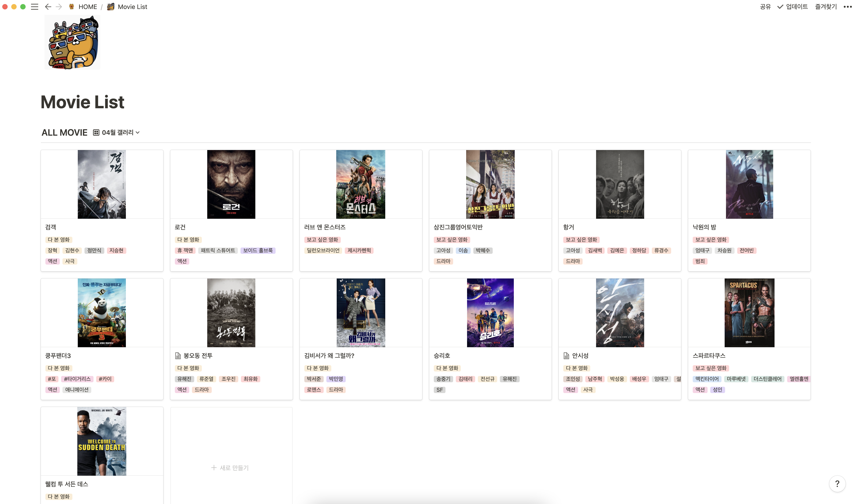Click the 스파르타쿠스 title text
The height and width of the screenshot is (504, 855).
709,356
